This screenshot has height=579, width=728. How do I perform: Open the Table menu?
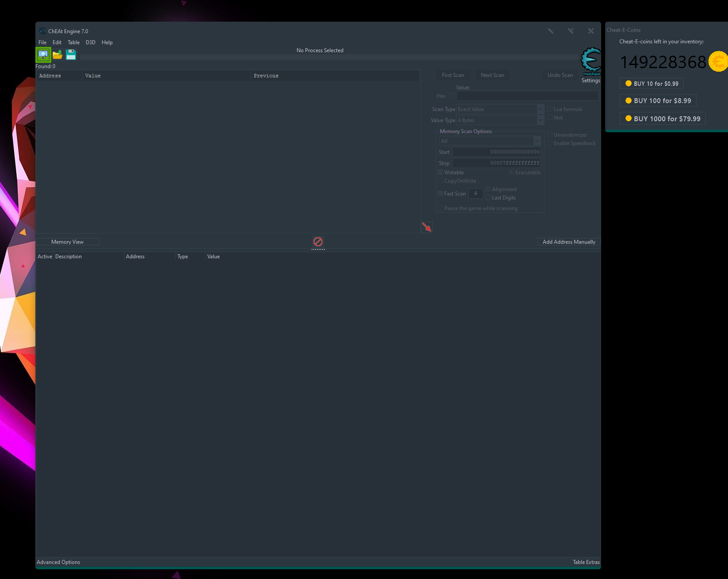pyautogui.click(x=73, y=42)
